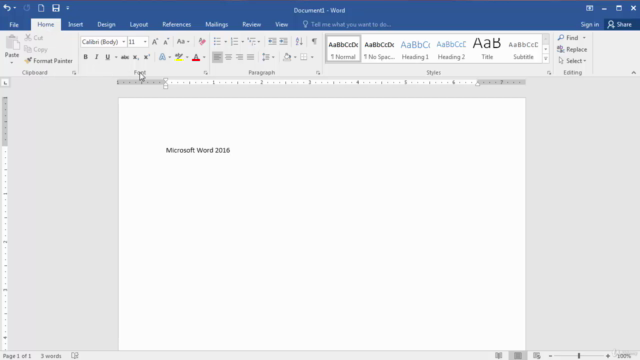Expand the Bullets style dropdown arrow

click(225, 42)
